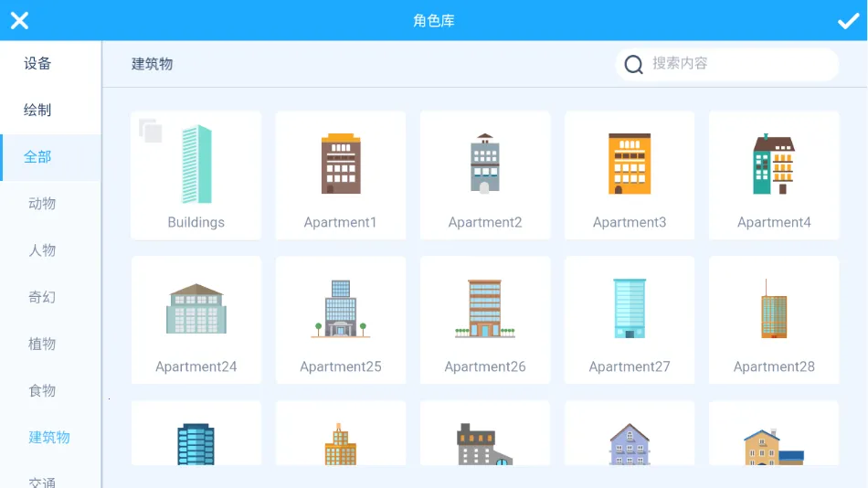Choose the Apartment28 orange tower sprite
The width and height of the screenshot is (868, 488).
tap(774, 320)
